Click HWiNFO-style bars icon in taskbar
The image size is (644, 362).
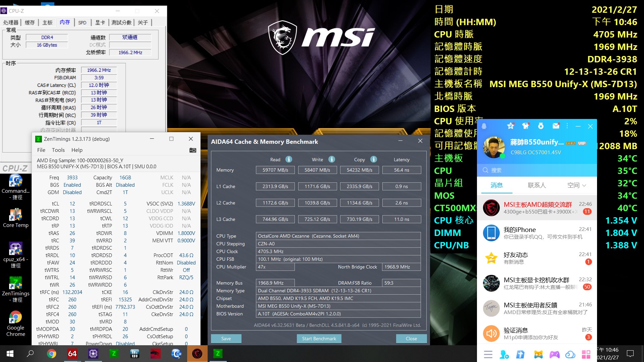(x=135, y=354)
